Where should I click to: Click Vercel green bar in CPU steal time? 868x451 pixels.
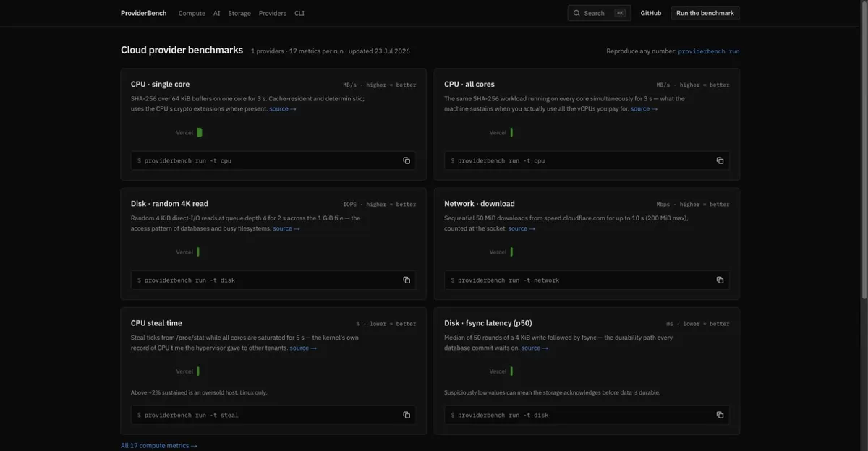click(x=198, y=371)
